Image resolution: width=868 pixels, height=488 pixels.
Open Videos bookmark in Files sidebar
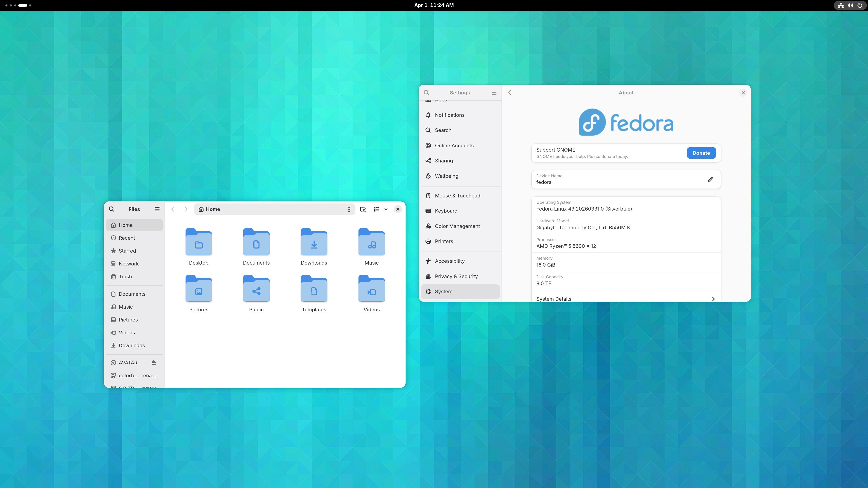pyautogui.click(x=134, y=333)
